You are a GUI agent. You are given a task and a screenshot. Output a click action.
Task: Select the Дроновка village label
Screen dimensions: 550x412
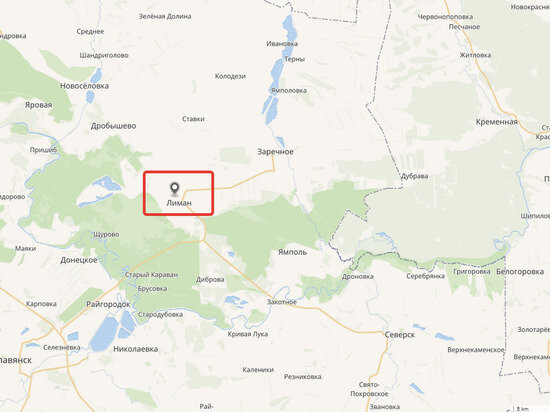pyautogui.click(x=358, y=276)
